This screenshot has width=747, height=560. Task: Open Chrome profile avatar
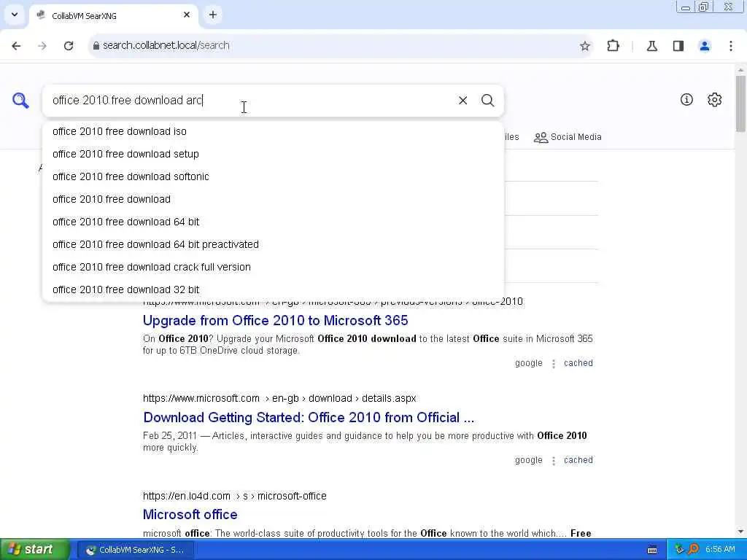click(705, 46)
